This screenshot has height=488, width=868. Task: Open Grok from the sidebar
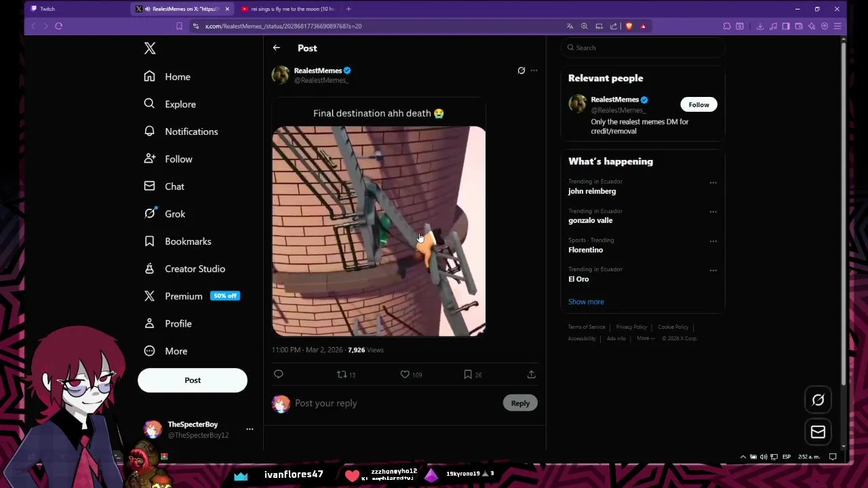pyautogui.click(x=164, y=213)
